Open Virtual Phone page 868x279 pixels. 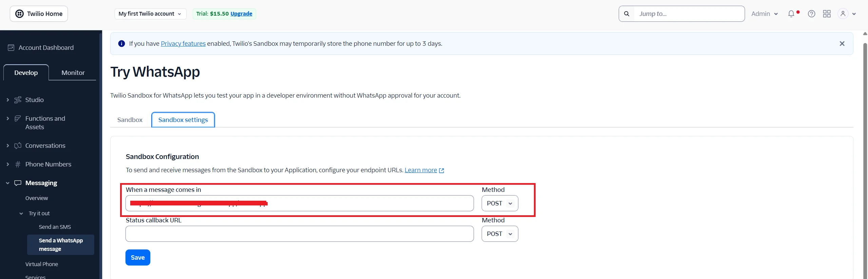42,264
